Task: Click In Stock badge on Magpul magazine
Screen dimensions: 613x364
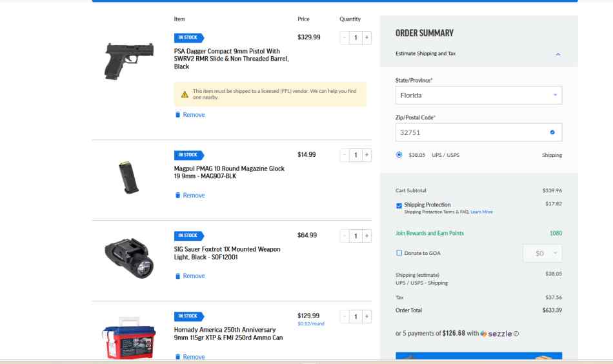Action: (x=189, y=155)
